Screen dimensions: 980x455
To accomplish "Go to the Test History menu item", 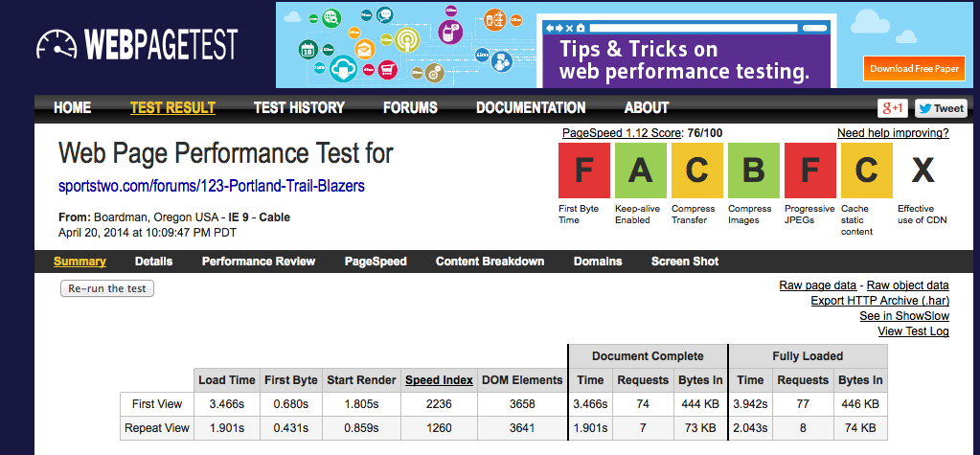I will pyautogui.click(x=299, y=108).
